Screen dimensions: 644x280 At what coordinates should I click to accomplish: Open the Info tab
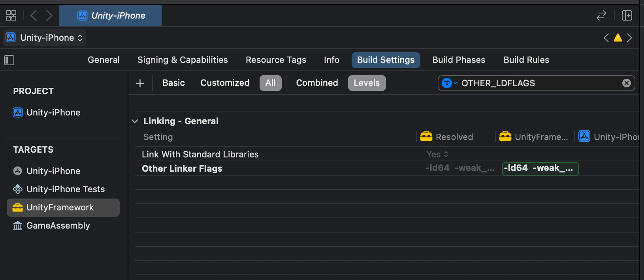pos(331,60)
